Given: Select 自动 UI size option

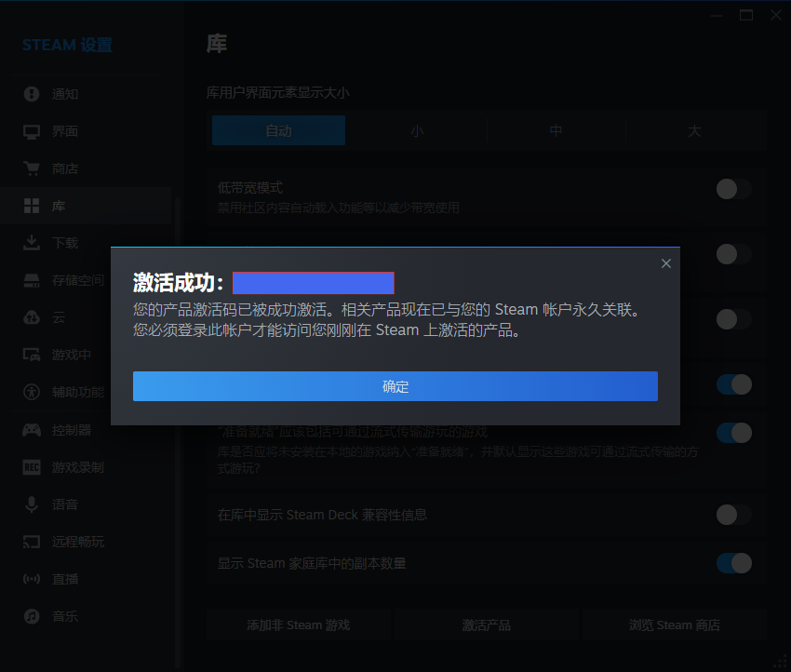Looking at the screenshot, I should click(278, 130).
